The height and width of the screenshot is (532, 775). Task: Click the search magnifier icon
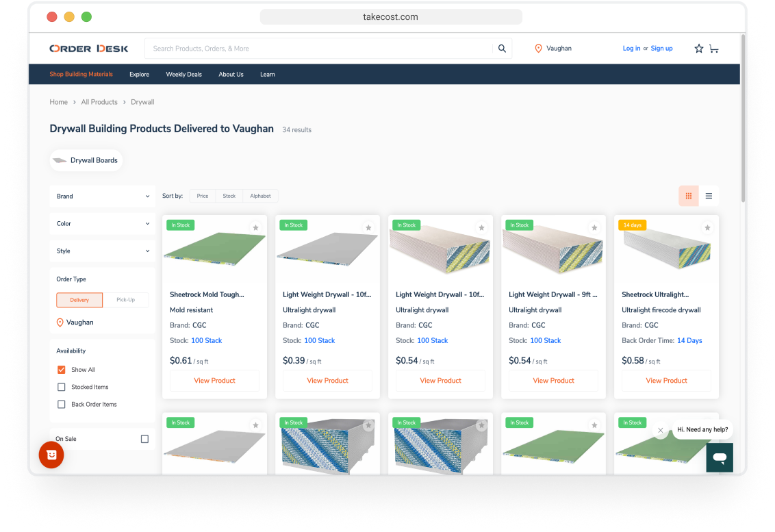[x=502, y=49]
